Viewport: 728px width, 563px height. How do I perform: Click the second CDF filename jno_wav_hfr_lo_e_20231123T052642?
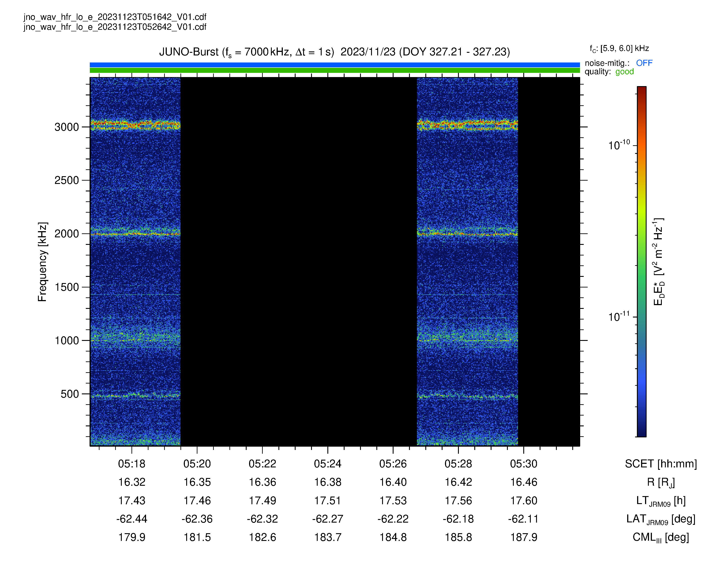point(115,27)
